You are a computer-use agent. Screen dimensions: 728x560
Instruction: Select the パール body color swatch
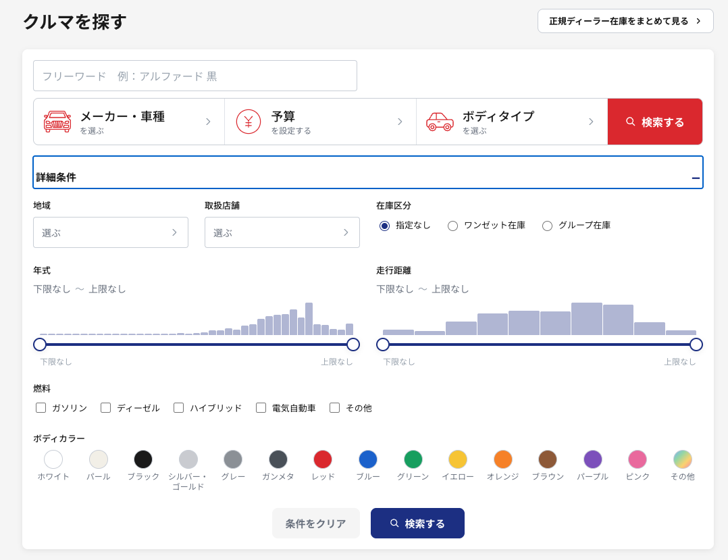99,459
